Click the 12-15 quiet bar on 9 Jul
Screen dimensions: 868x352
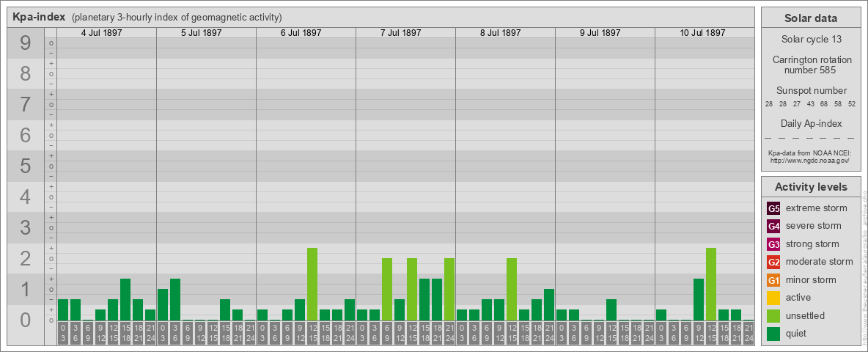611,310
